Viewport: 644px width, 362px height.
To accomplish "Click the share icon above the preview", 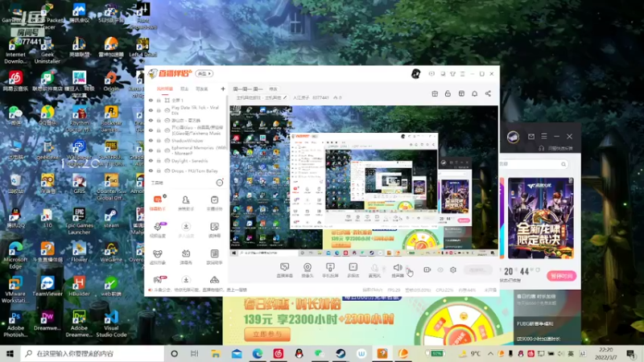I will click(488, 93).
